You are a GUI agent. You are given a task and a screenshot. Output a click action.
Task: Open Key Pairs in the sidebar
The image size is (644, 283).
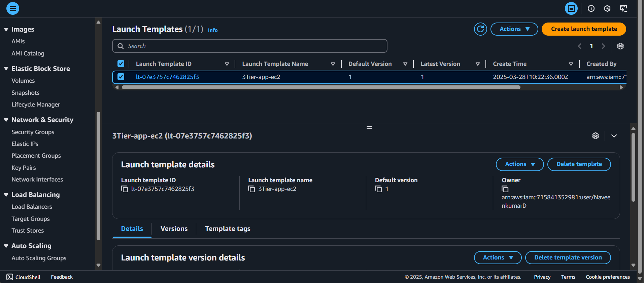point(24,168)
